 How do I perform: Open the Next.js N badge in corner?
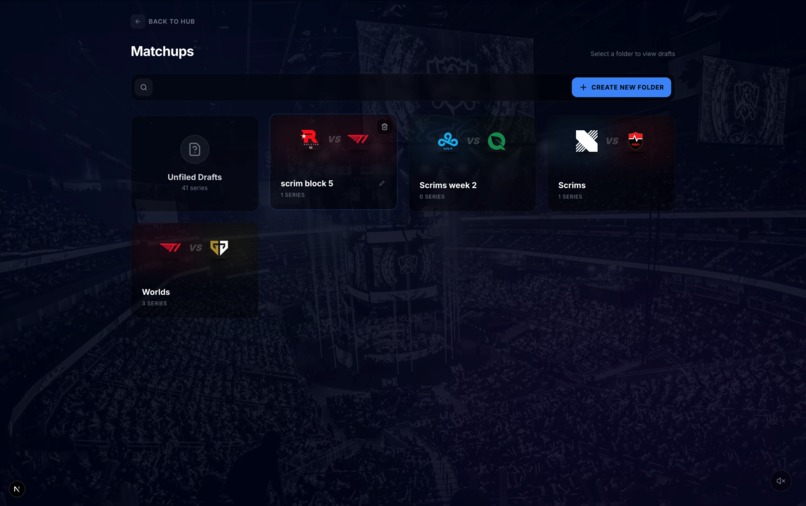coord(16,489)
